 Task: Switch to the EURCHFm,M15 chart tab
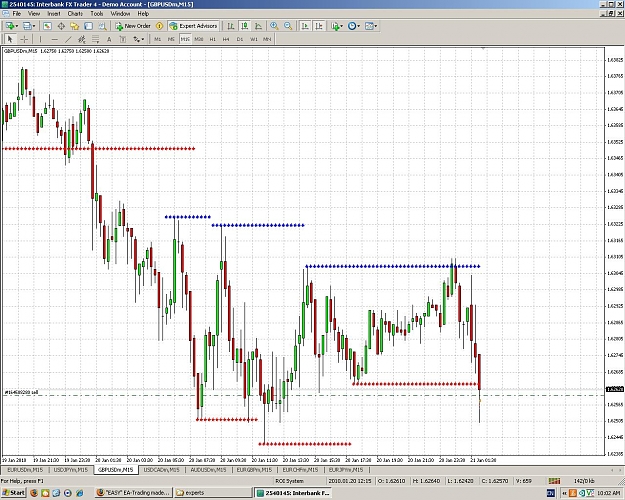(300, 470)
